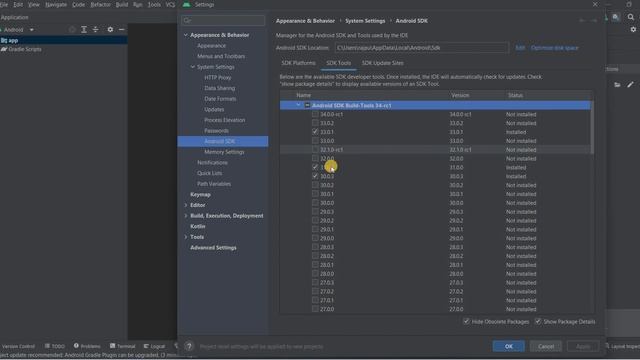Click the Android SDK Location field
This screenshot has height=360, width=640.
[x=422, y=48]
